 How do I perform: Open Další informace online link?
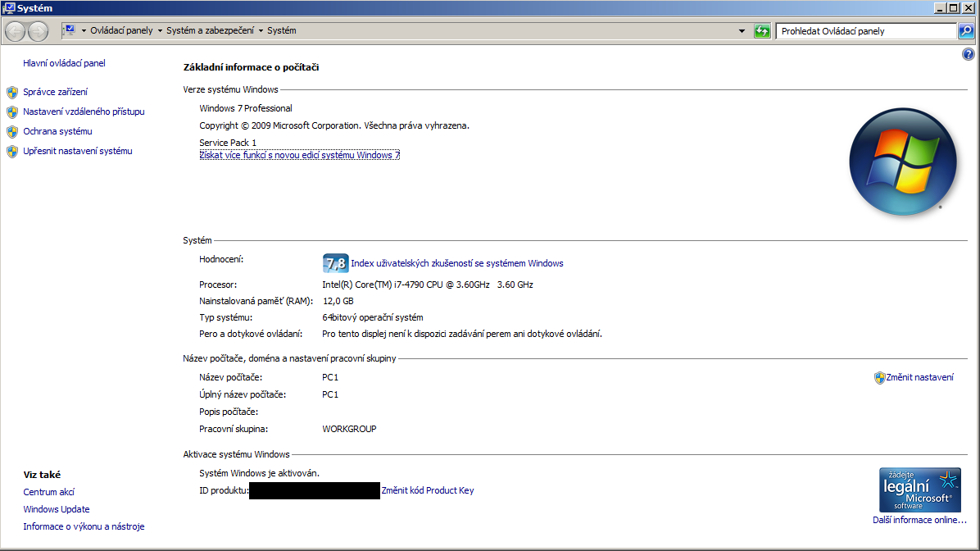919,520
